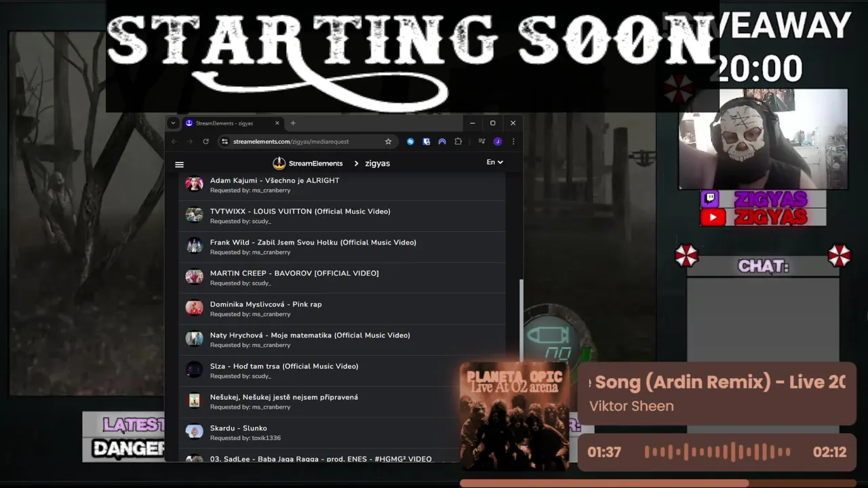868x488 pixels.
Task: Click Frank Wild song thumbnail
Action: [x=195, y=245]
